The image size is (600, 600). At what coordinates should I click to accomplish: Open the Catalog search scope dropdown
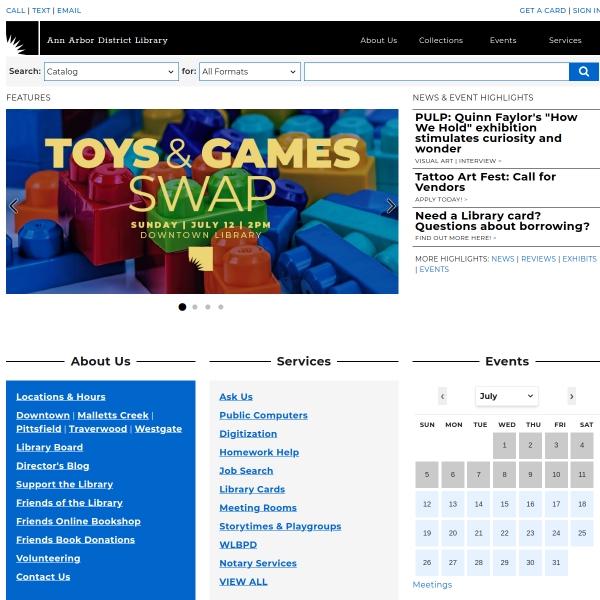click(111, 72)
